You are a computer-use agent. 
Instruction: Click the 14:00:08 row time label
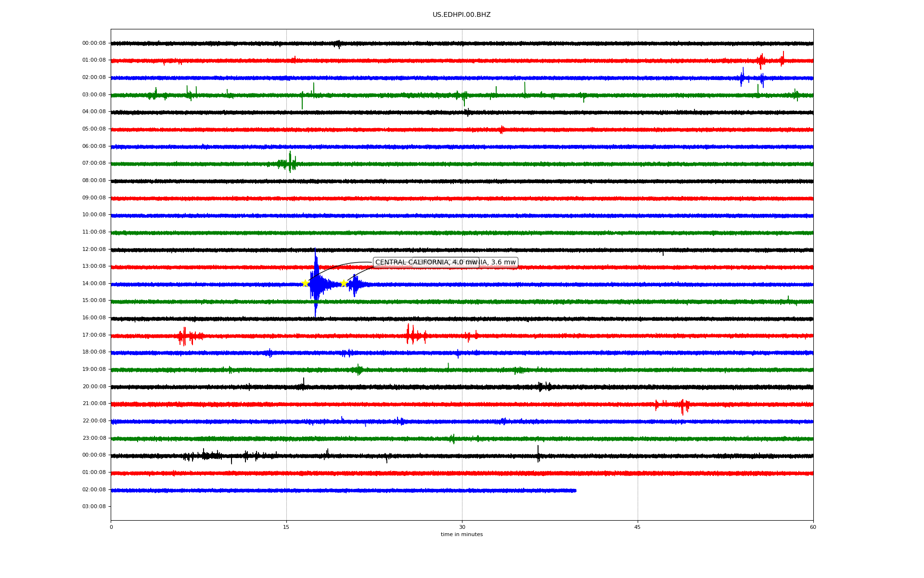pyautogui.click(x=94, y=284)
